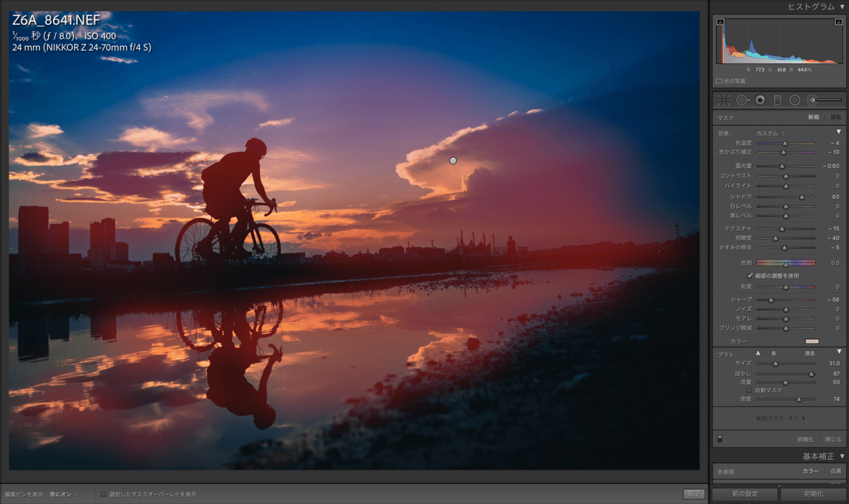The image size is (849, 504).
Task: Click the 白レベル slider handle
Action: coord(786,206)
